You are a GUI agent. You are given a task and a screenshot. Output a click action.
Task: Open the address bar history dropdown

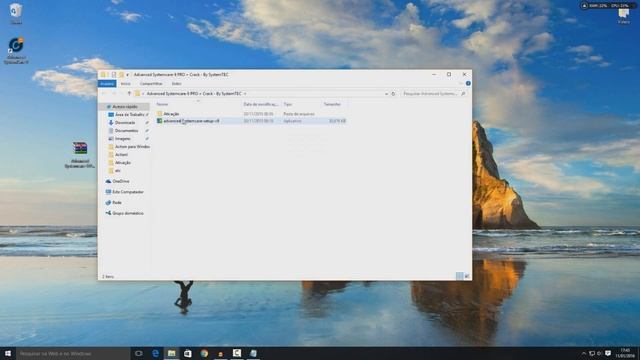pyautogui.click(x=386, y=94)
